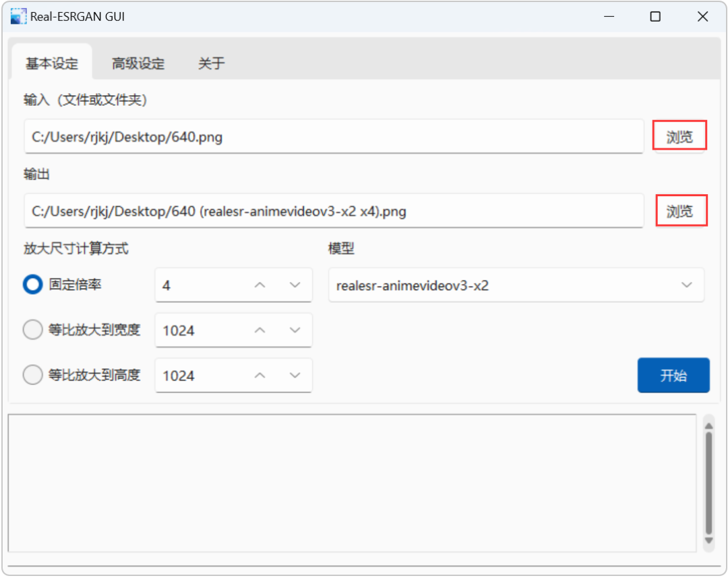Decrease the target height 1024 value
This screenshot has height=578, width=728.
[x=295, y=375]
